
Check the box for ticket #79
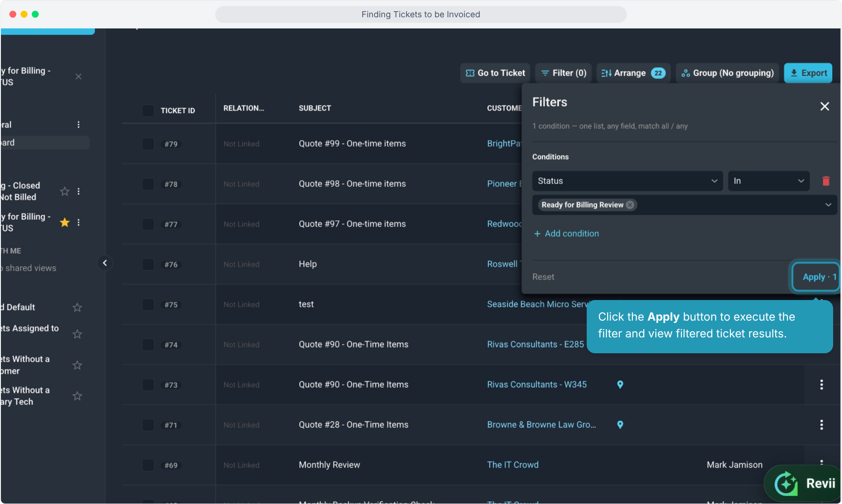coord(148,144)
